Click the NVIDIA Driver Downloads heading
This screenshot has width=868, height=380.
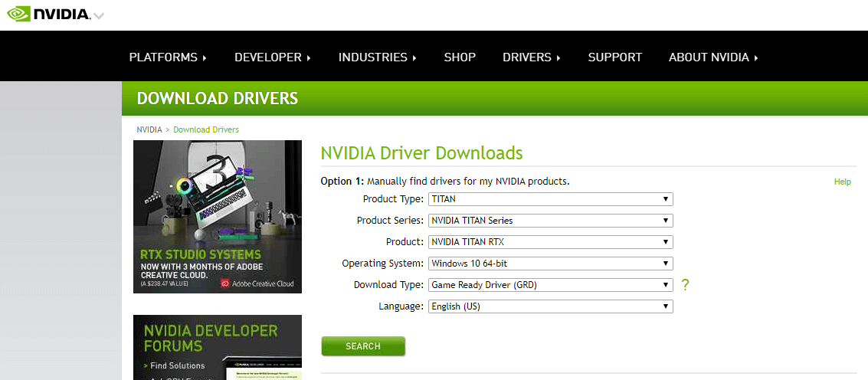pyautogui.click(x=422, y=152)
